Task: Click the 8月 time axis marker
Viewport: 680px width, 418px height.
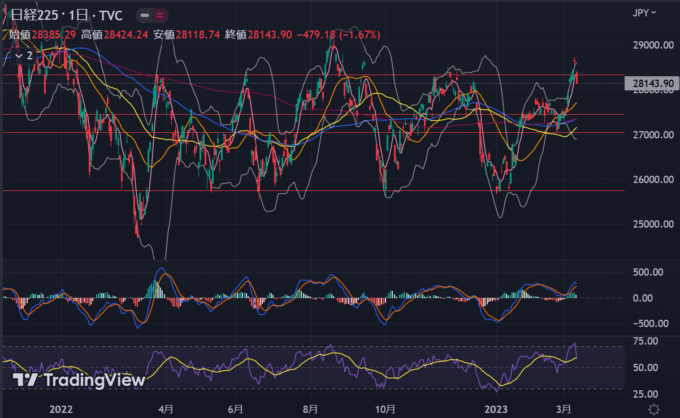Action: [x=311, y=409]
